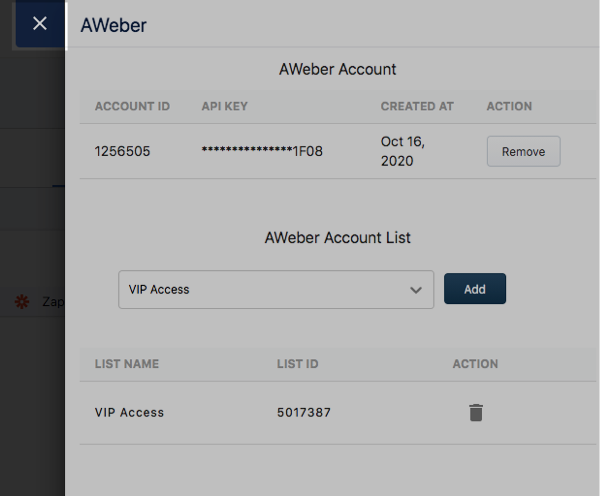Remove the AWeber account 1256505
Image resolution: width=600 pixels, height=496 pixels.
(x=523, y=152)
